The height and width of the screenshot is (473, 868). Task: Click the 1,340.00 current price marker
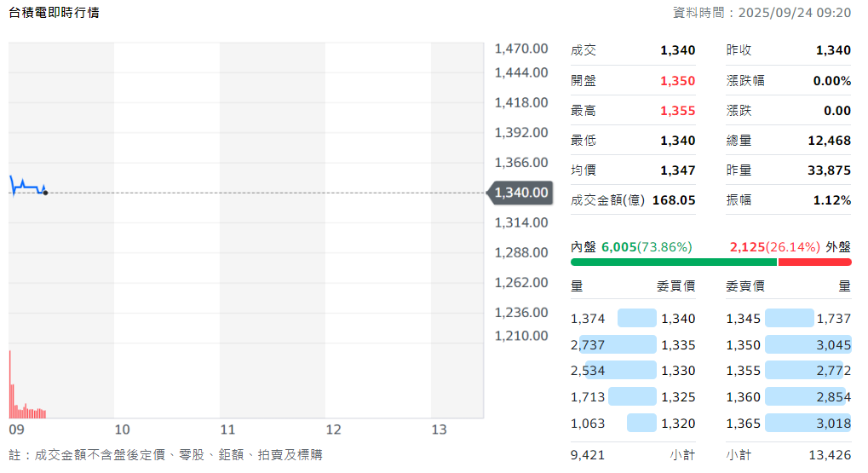coord(520,193)
